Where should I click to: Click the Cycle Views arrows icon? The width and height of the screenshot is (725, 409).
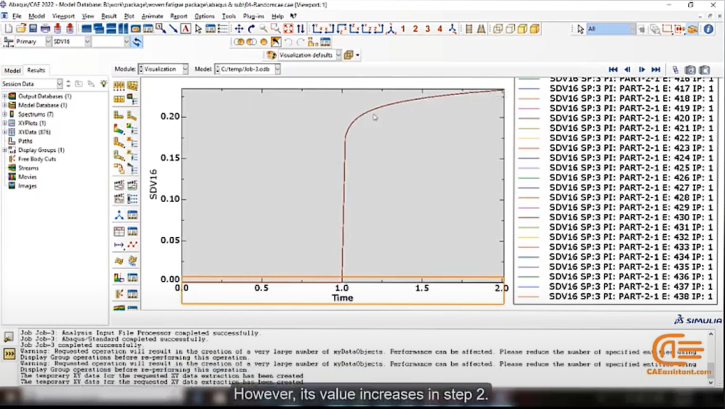click(301, 29)
